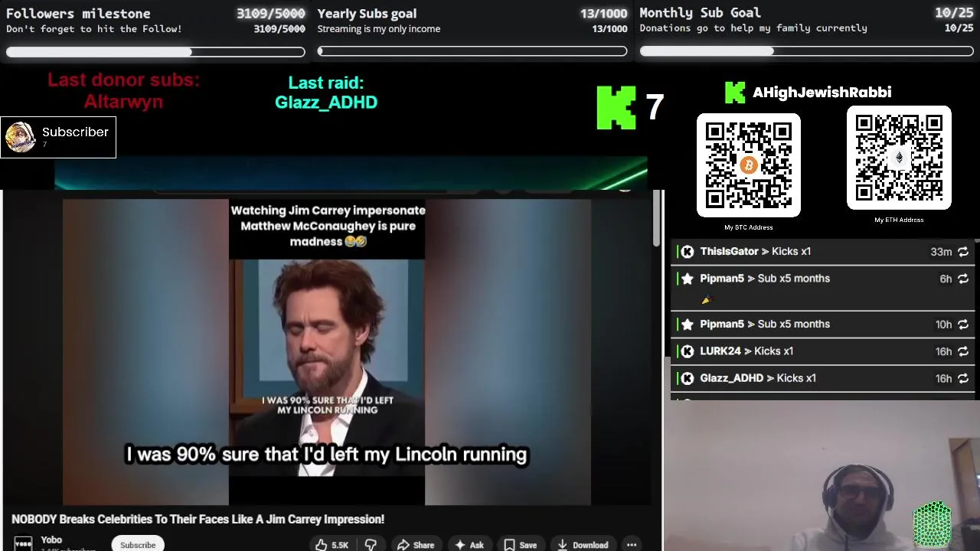Open the three-dot more actions menu

pos(632,545)
